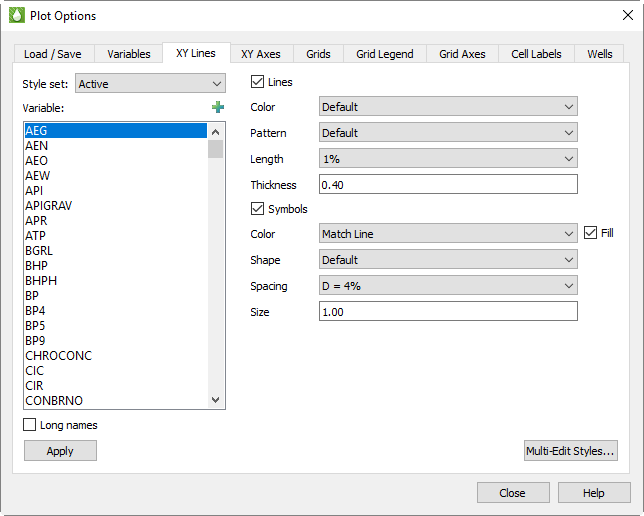Select AEO in the variable list
Image resolution: width=644 pixels, height=516 pixels.
coord(116,161)
